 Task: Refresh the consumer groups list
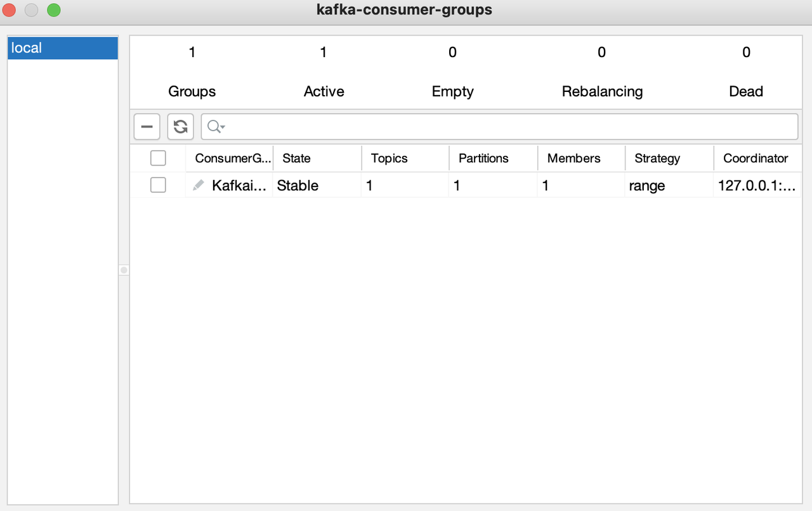point(180,126)
